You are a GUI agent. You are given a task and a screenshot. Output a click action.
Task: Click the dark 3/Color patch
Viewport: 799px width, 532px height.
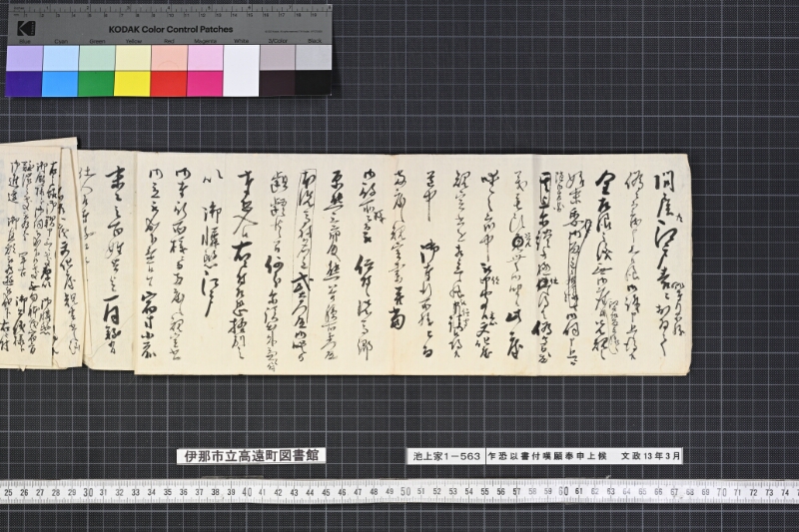pyautogui.click(x=278, y=83)
